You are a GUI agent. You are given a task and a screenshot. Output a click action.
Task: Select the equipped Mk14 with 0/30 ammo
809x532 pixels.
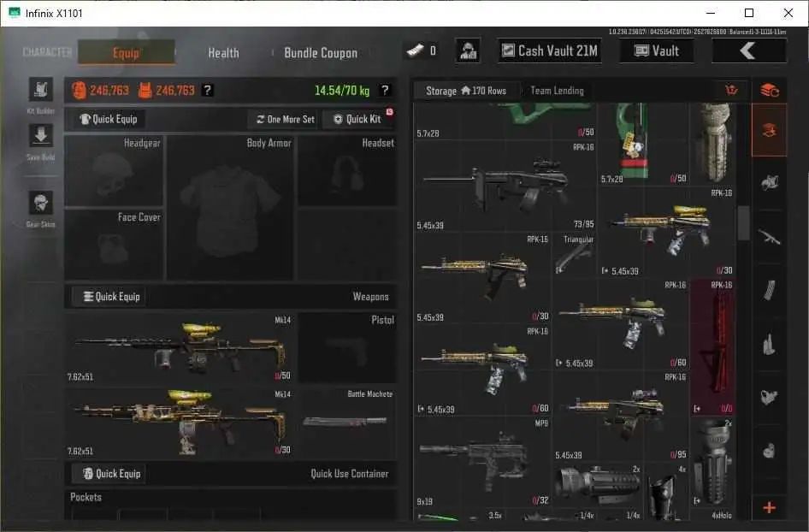pyautogui.click(x=180, y=422)
